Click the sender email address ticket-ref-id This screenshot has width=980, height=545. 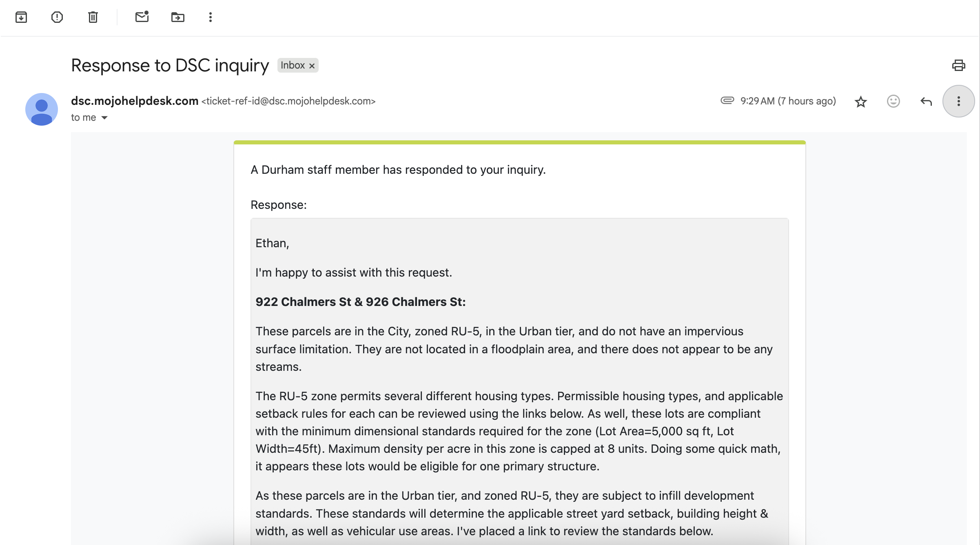click(x=288, y=101)
